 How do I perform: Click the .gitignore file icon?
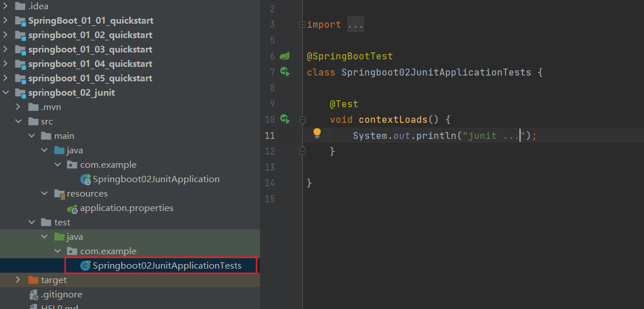coord(33,295)
